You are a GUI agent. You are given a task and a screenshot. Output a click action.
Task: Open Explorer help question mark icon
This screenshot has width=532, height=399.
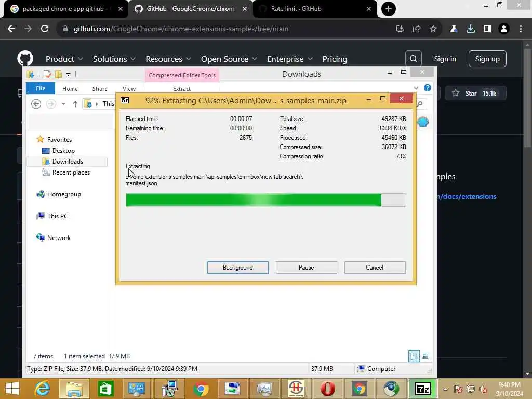428,88
